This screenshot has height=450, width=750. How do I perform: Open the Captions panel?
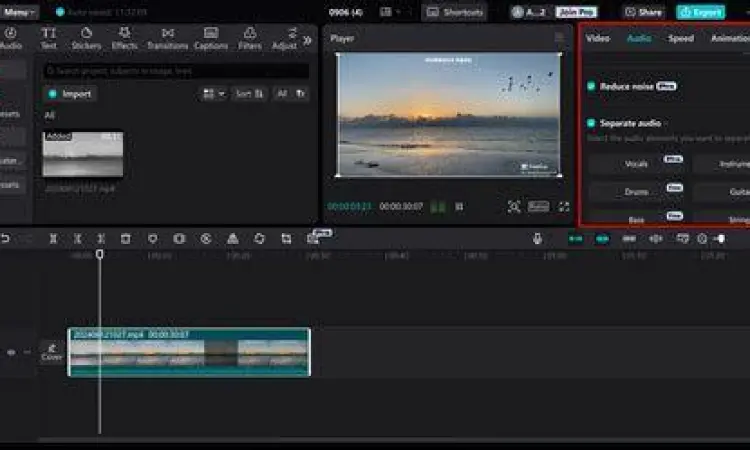click(210, 38)
